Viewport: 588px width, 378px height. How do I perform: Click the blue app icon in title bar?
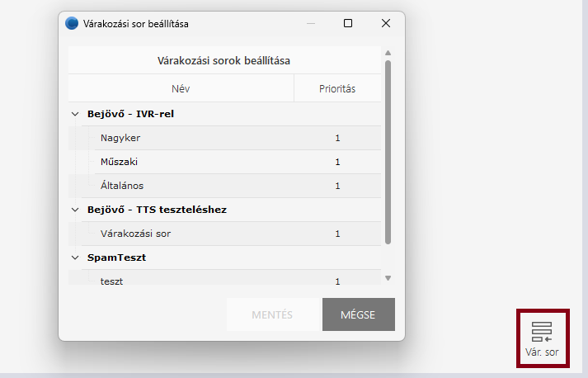tap(72, 24)
